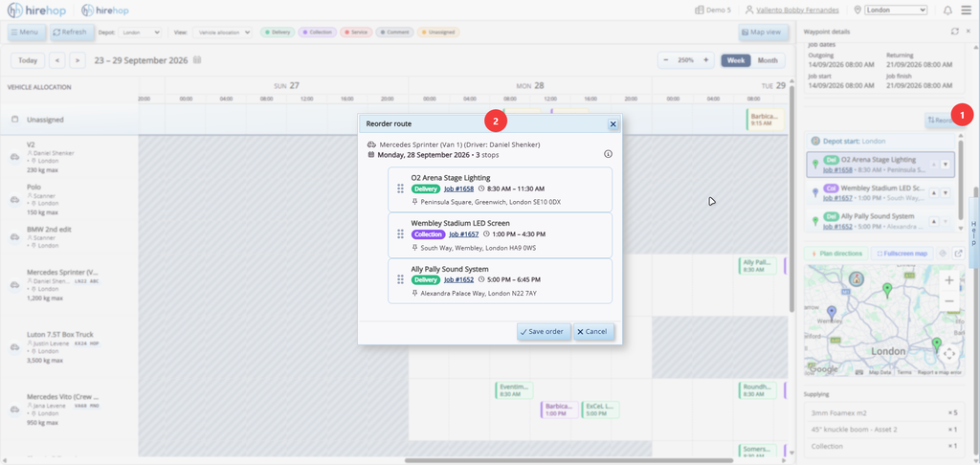Switch timeline to Week view
The width and height of the screenshot is (980, 465).
tap(736, 60)
